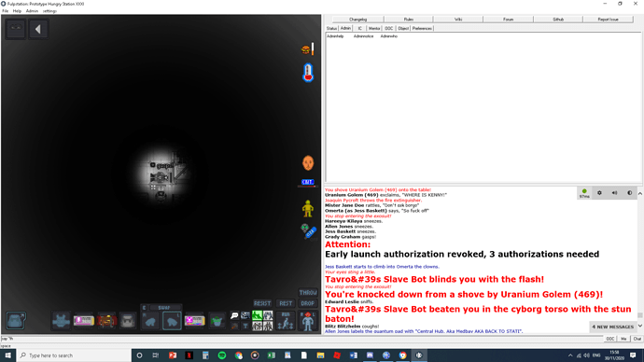Open the speech bubble say icon
This screenshot has height=362, width=644.
pyautogui.click(x=234, y=315)
